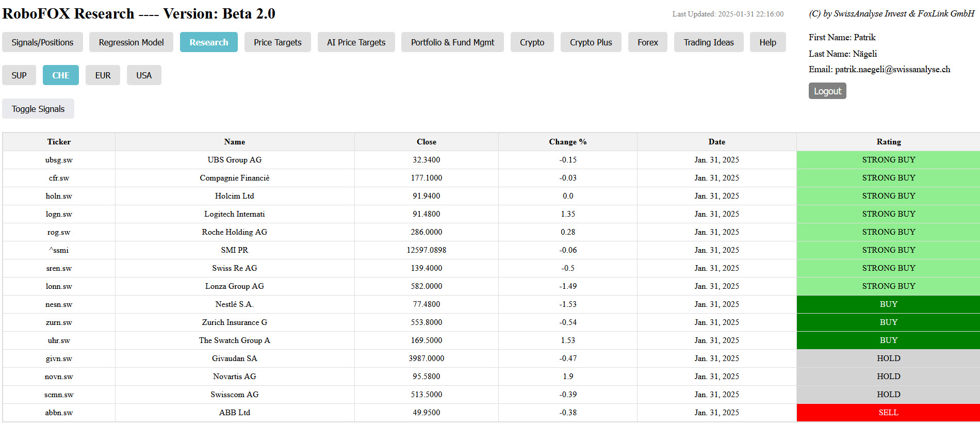Sort by the Ticker column header
Screen dimensions: 980x425
point(59,142)
